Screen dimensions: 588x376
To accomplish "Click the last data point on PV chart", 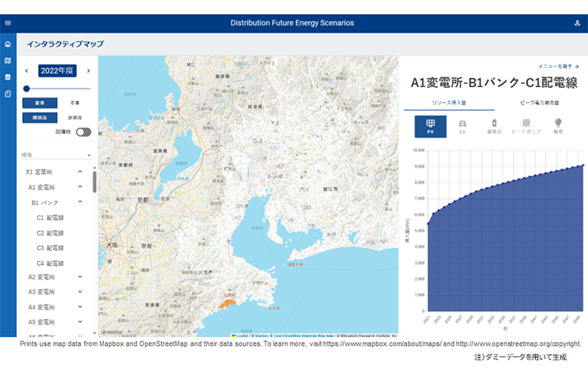I will (582, 165).
